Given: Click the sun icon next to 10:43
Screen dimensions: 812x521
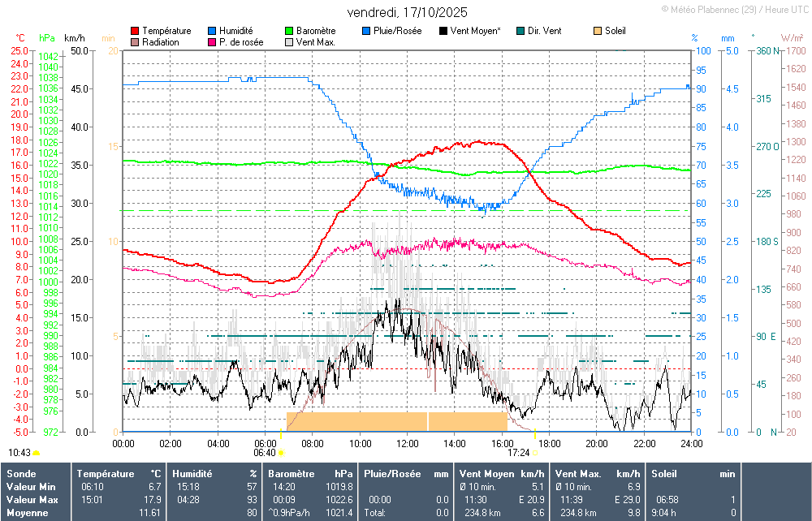Looking at the screenshot, I should 37,453.
